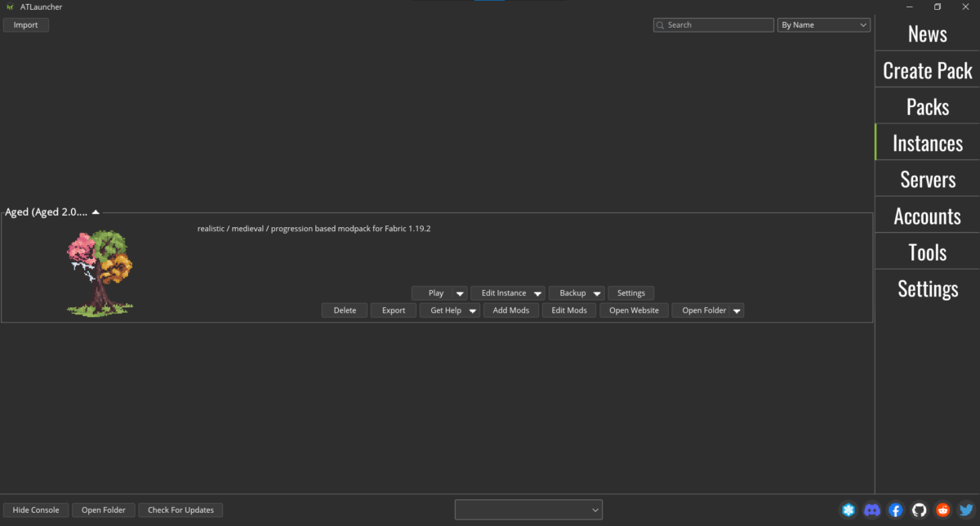Expand the Edit Instance dropdown arrow
This screenshot has width=980, height=526.
click(537, 292)
